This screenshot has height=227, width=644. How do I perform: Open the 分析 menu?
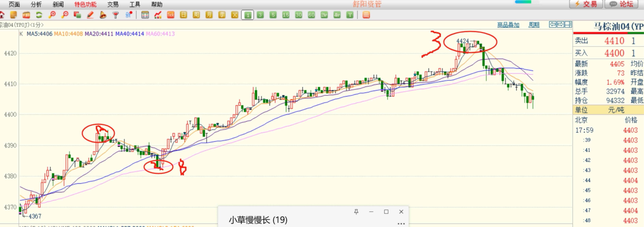pos(36,4)
